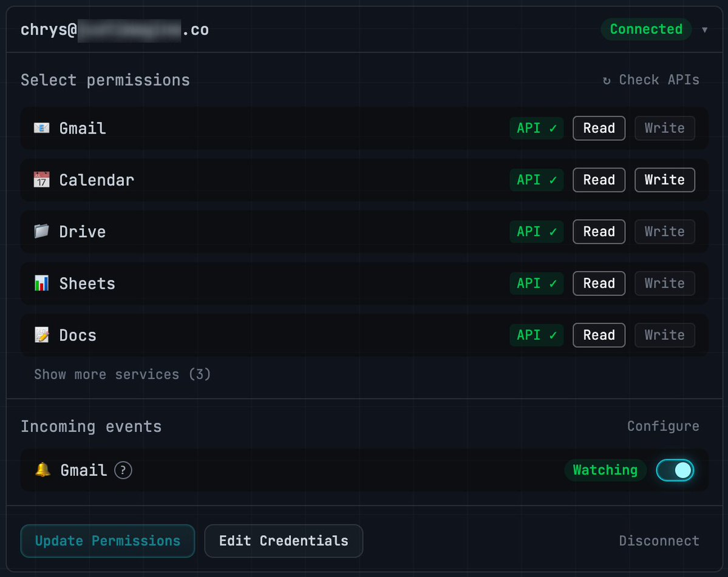Turn off the Gmail watching switch
Viewport: 728px width, 577px height.
click(x=675, y=470)
